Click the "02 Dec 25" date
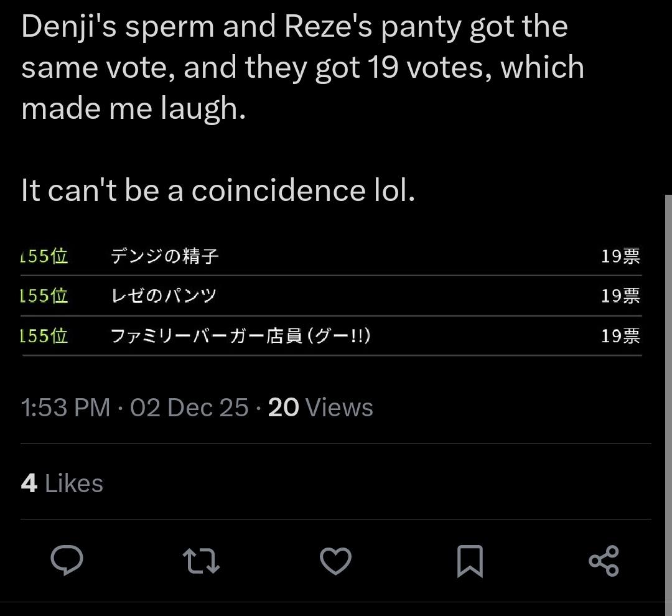 [189, 408]
